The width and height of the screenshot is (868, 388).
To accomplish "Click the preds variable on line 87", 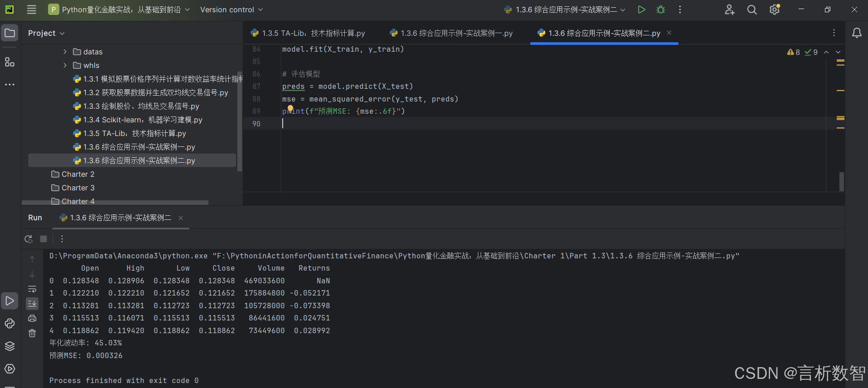I will click(293, 86).
